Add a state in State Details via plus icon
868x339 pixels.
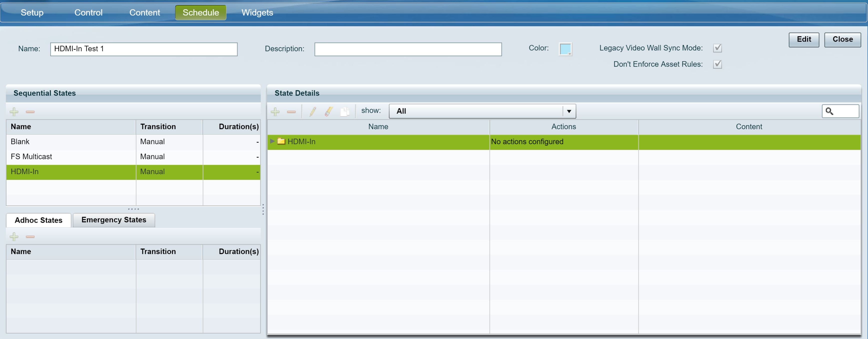(275, 111)
